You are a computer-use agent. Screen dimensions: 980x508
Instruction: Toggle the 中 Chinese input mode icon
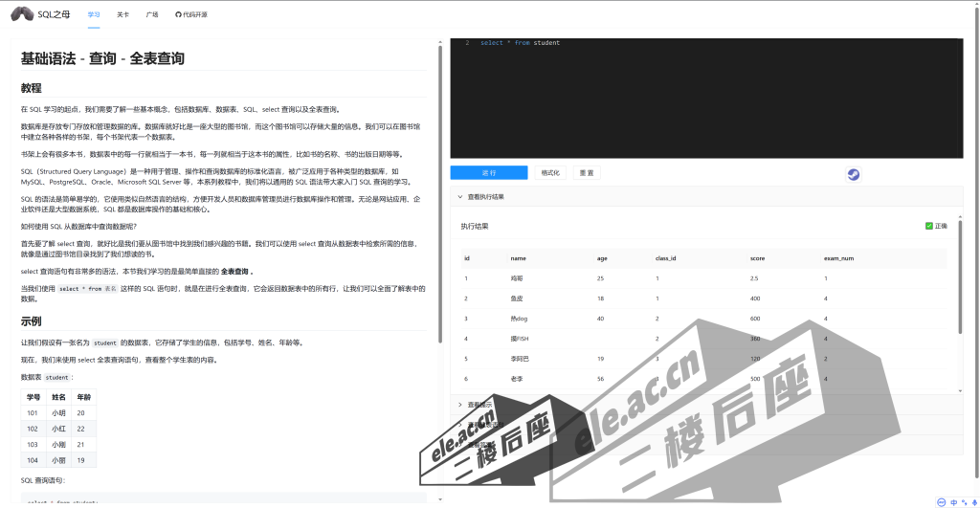pyautogui.click(x=954, y=502)
